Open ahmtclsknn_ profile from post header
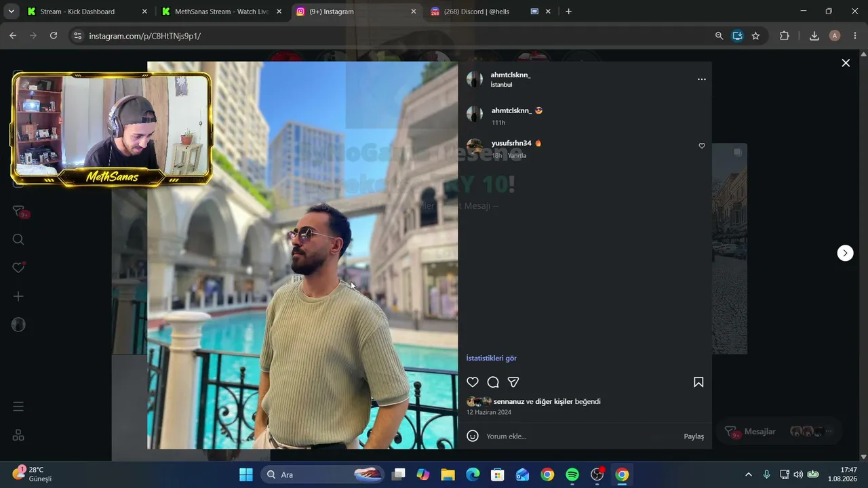 (511, 75)
